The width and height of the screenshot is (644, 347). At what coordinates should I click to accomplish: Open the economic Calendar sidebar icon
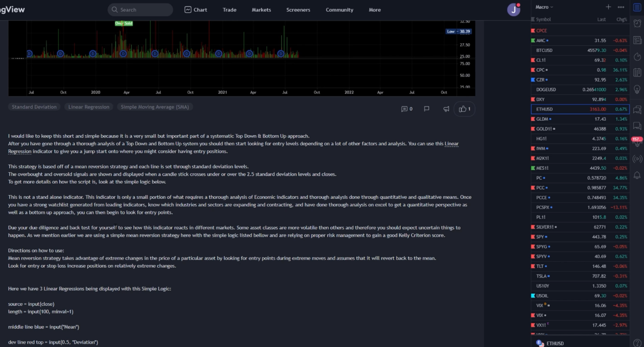click(x=637, y=72)
